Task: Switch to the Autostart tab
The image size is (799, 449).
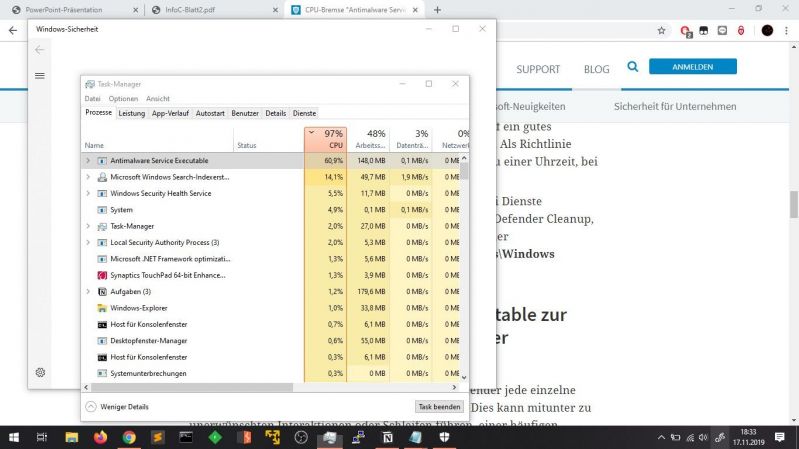Action: coord(210,113)
